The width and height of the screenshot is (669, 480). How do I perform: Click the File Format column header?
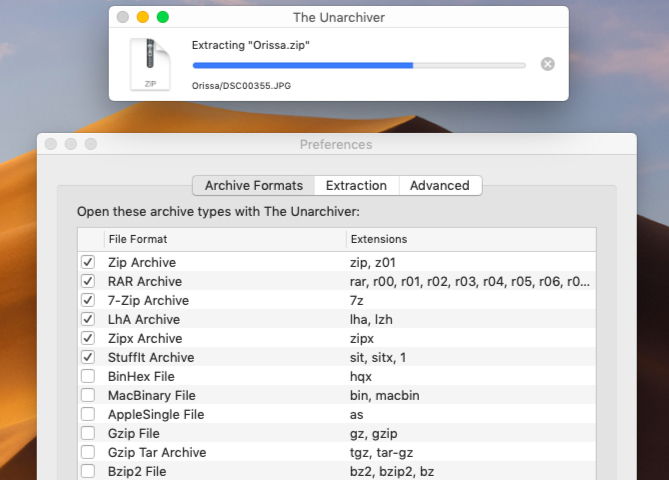coord(225,239)
